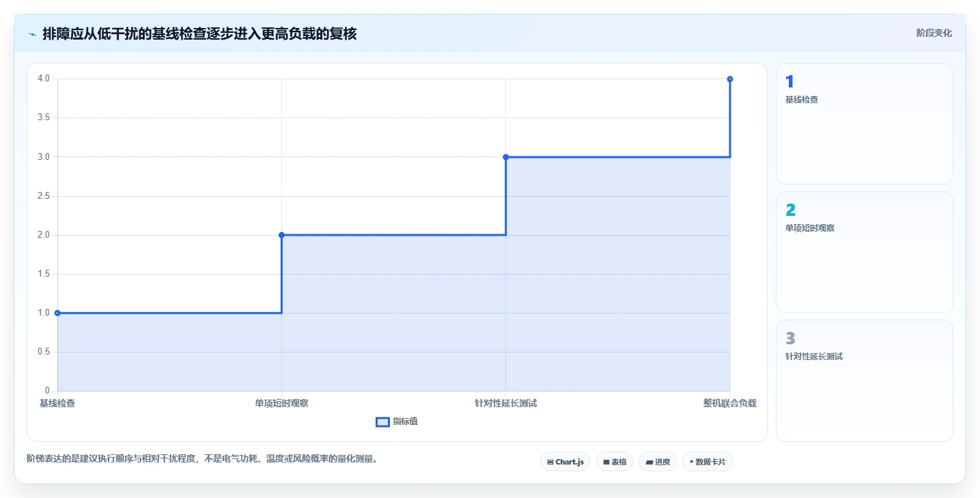The height and width of the screenshot is (498, 980).
Task: Click the x-axis label 针对性延长测试
Action: click(x=506, y=403)
